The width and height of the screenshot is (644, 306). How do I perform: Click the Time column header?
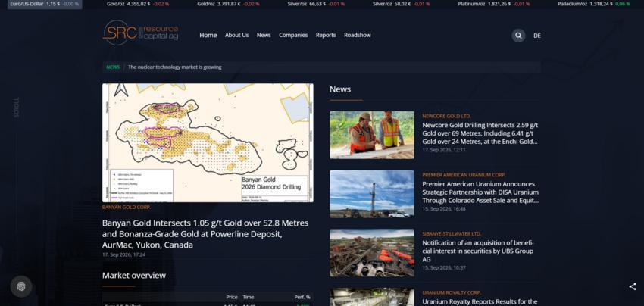click(x=248, y=297)
